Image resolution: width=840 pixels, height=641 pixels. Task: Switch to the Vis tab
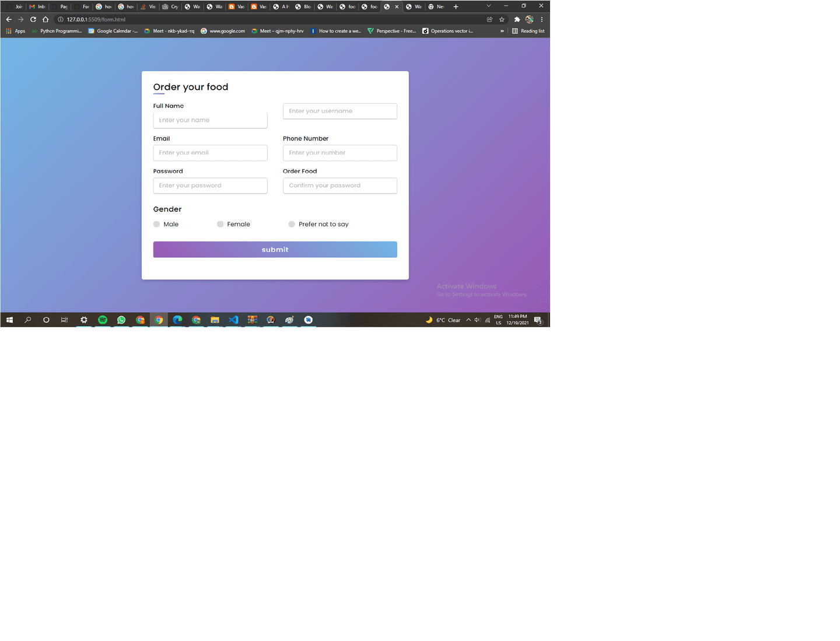click(148, 6)
